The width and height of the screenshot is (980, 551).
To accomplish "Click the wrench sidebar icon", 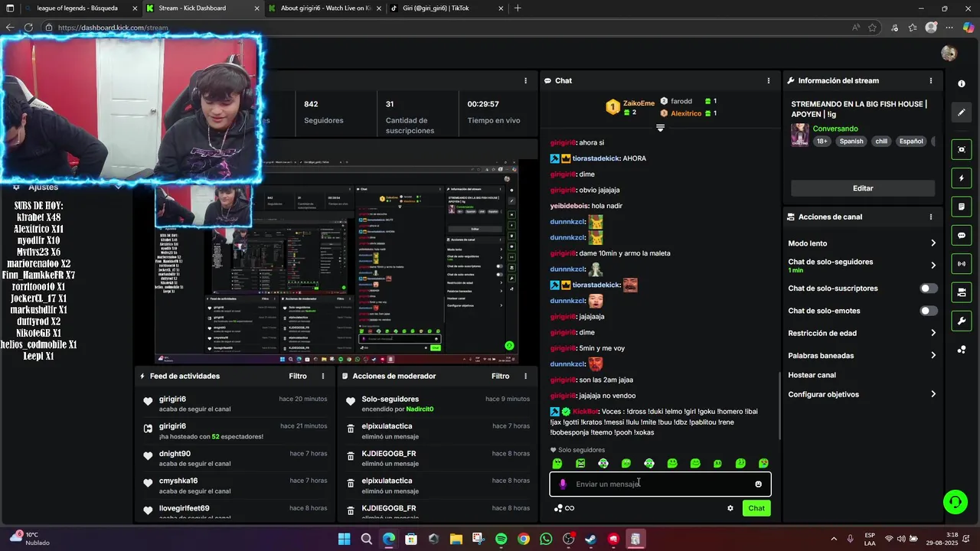I will click(x=962, y=321).
